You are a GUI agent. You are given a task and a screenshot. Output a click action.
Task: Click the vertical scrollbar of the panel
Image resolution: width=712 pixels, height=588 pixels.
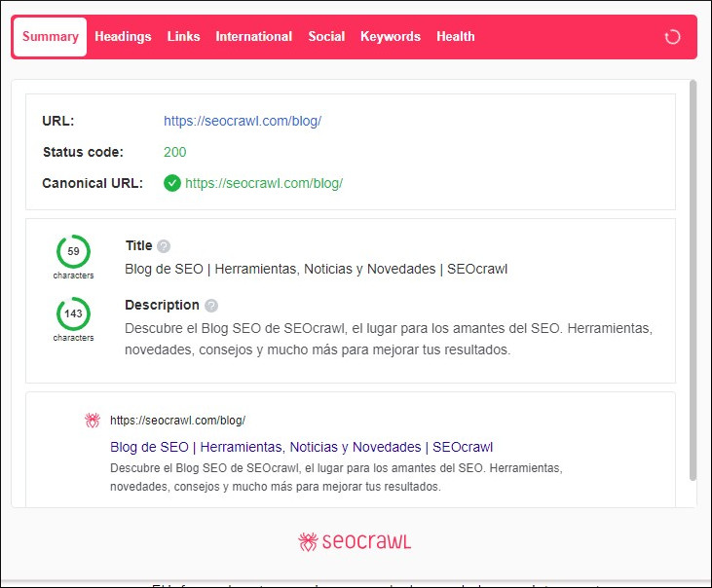(693, 280)
